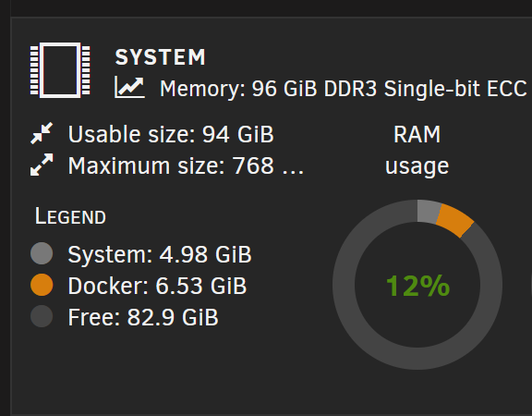Click the Usable size: 94 GiB label
This screenshot has height=416, width=532.
point(171,134)
